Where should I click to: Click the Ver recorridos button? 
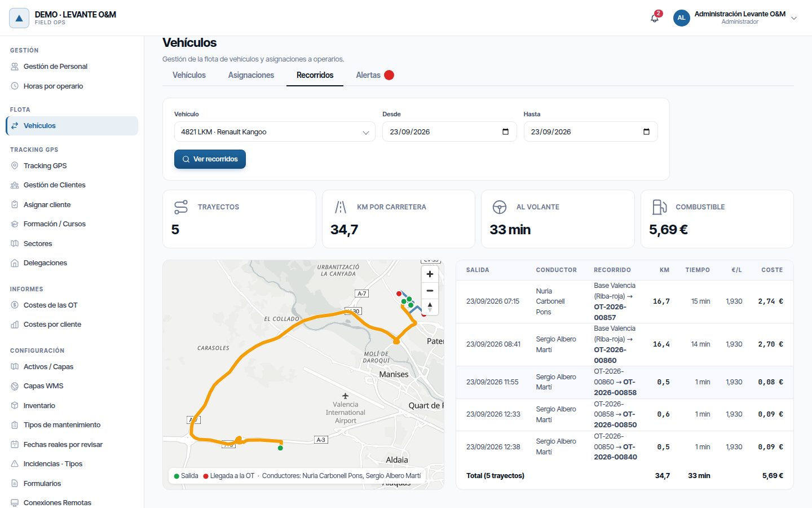click(x=210, y=159)
